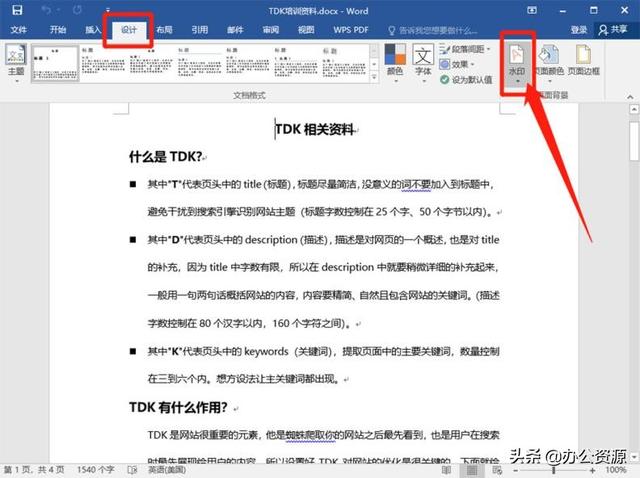
Task: Select the seventh document format style thumbnail
Action: [x=344, y=63]
